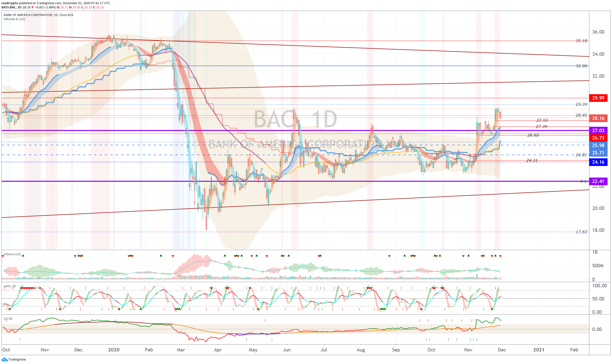The image size is (612, 364).
Task: Click the 500M volume axis label
Action: click(598, 266)
